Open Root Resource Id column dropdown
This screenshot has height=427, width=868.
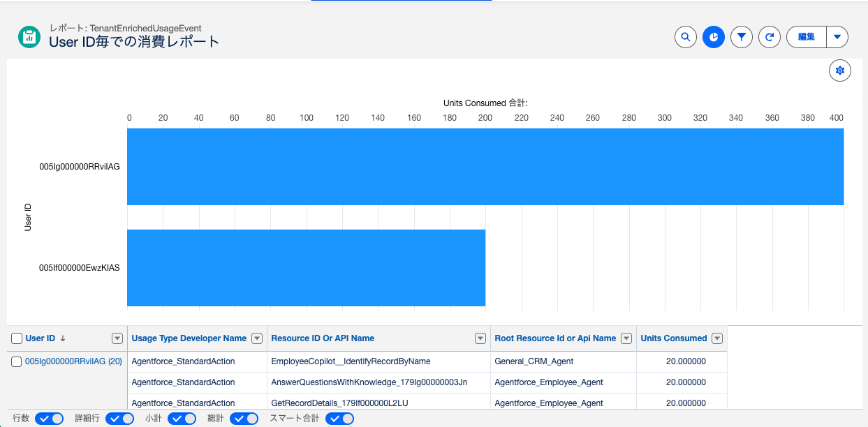pos(626,338)
